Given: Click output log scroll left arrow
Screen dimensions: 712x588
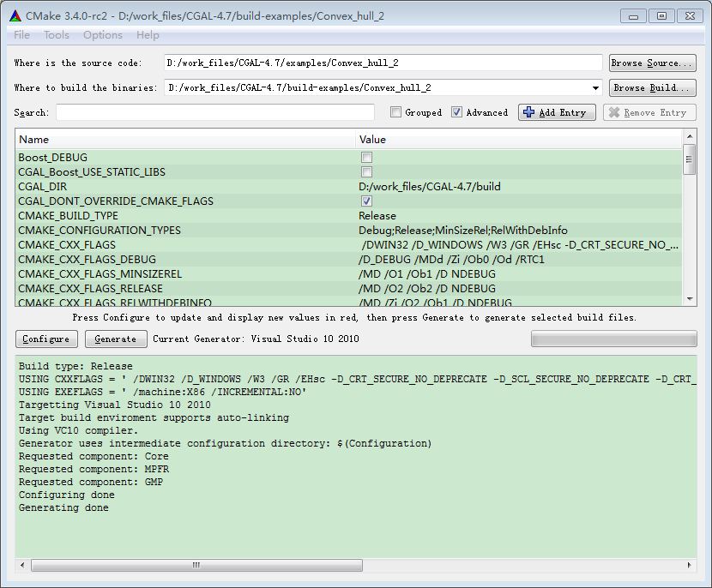Looking at the screenshot, I should (x=22, y=566).
